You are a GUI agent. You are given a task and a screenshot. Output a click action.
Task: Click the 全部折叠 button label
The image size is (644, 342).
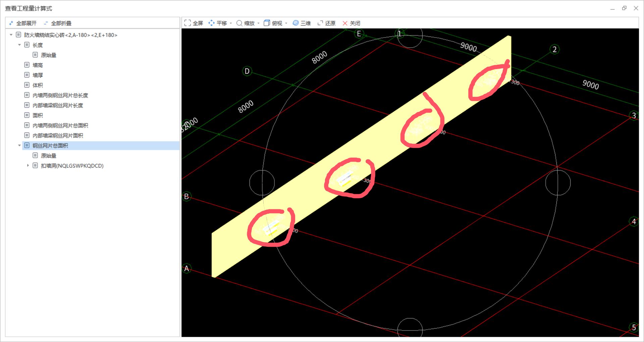[x=61, y=23]
